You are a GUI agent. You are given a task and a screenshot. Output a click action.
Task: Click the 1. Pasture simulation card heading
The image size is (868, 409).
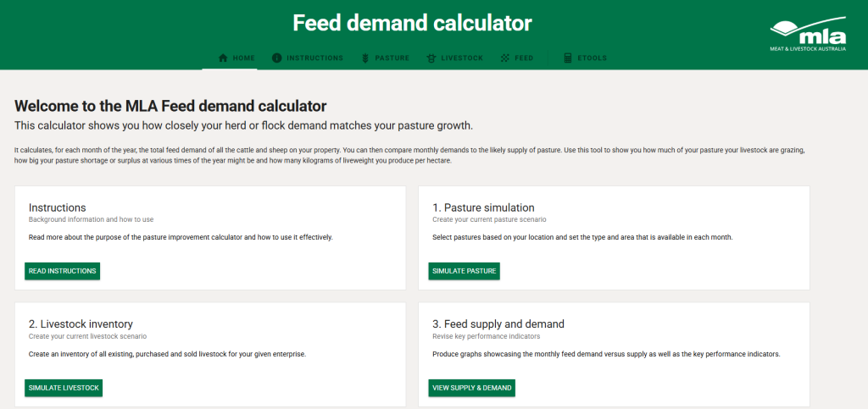[483, 207]
